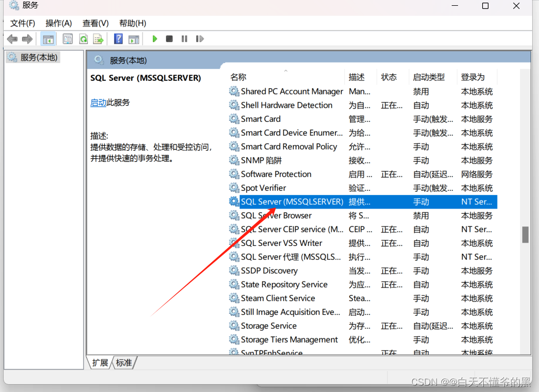Click the Export List toolbar icon
The image size is (539, 392).
pyautogui.click(x=98, y=39)
